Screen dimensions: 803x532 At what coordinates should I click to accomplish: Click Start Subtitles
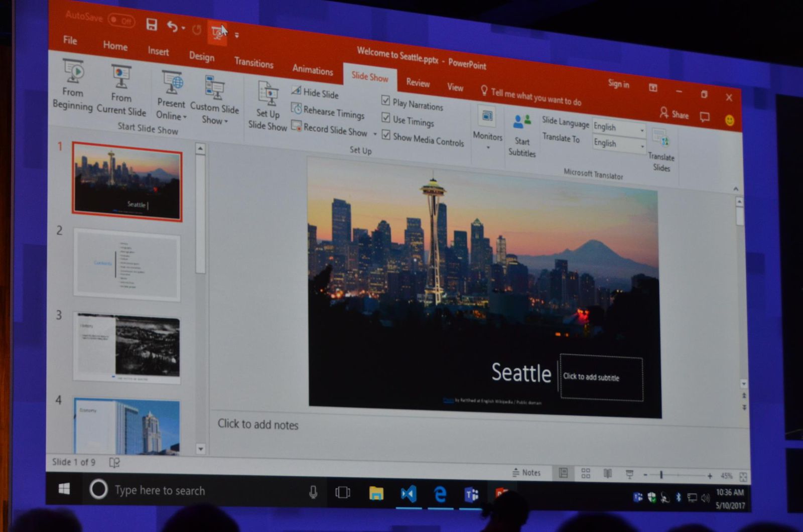pyautogui.click(x=522, y=135)
